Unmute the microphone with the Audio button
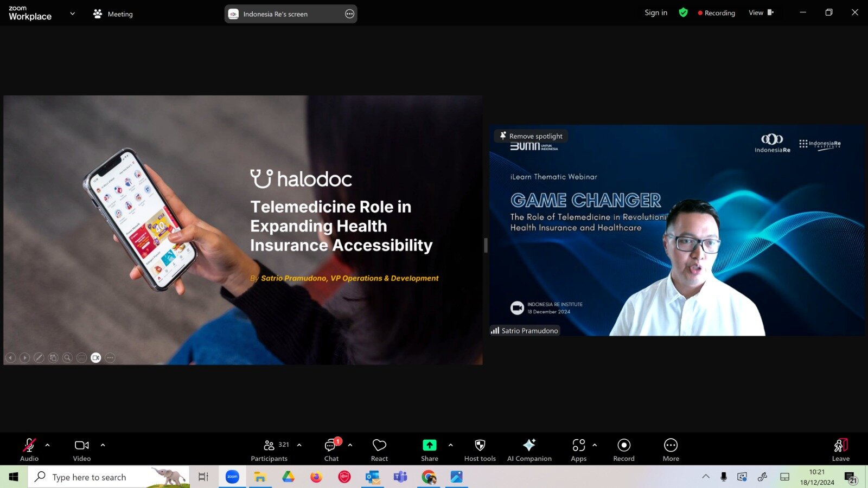 (x=29, y=450)
